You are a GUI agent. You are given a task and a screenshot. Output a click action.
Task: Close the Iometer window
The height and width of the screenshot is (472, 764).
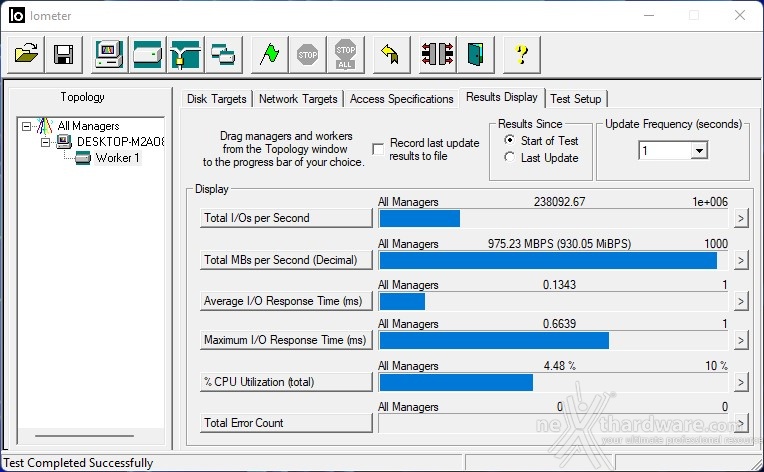(740, 15)
